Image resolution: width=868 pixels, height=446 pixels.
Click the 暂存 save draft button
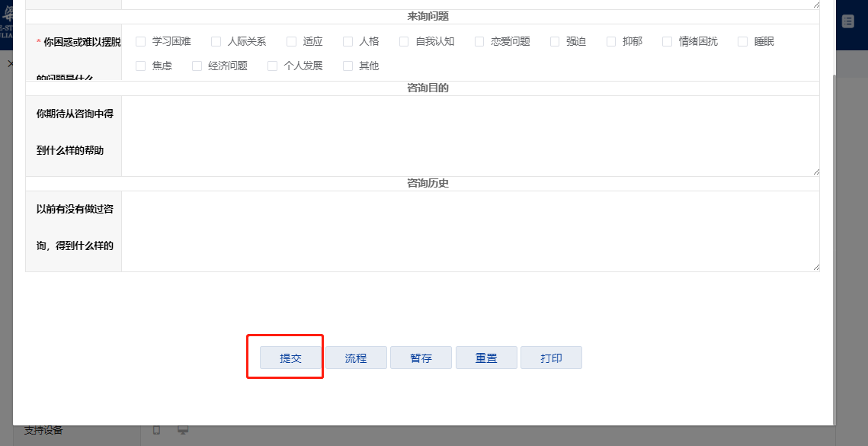coord(421,358)
